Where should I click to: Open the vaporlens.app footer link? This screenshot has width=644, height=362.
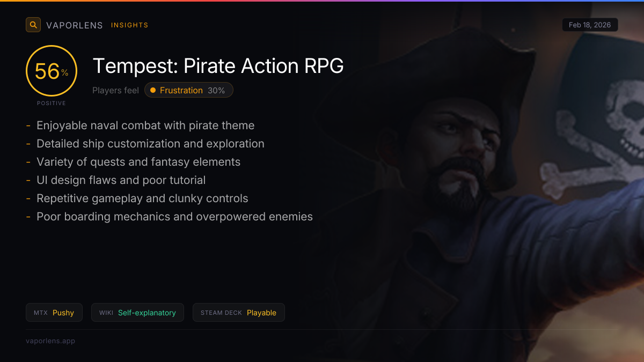coord(50,341)
